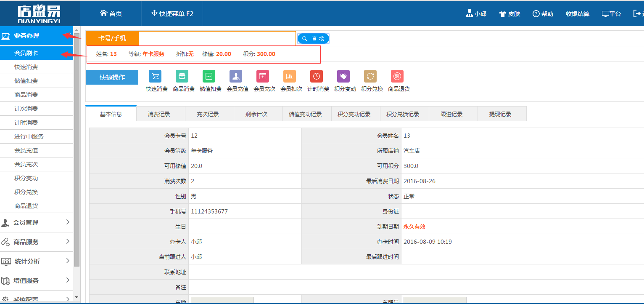Open the 储值扣费 green icon
The width and height of the screenshot is (644, 304).
209,76
